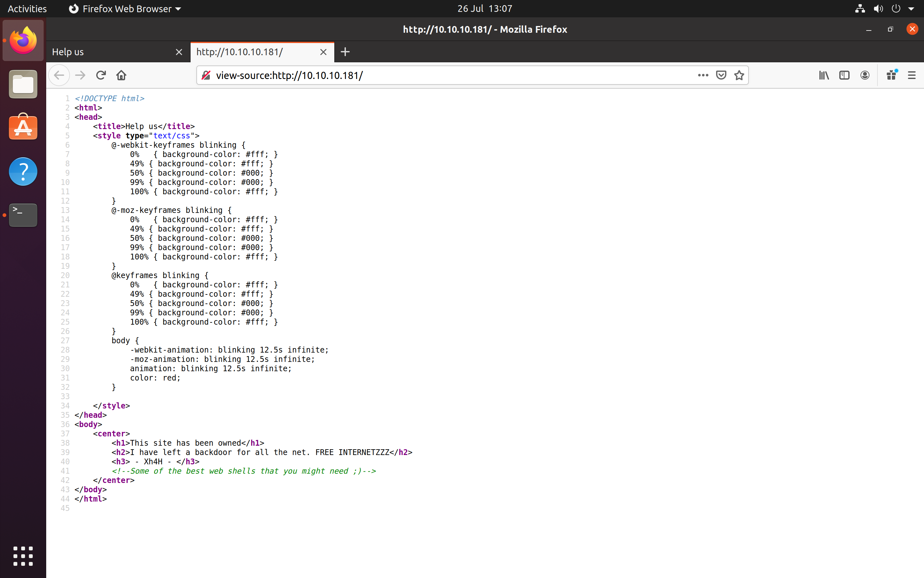Open the Firefox home page
924x578 pixels.
coord(121,75)
